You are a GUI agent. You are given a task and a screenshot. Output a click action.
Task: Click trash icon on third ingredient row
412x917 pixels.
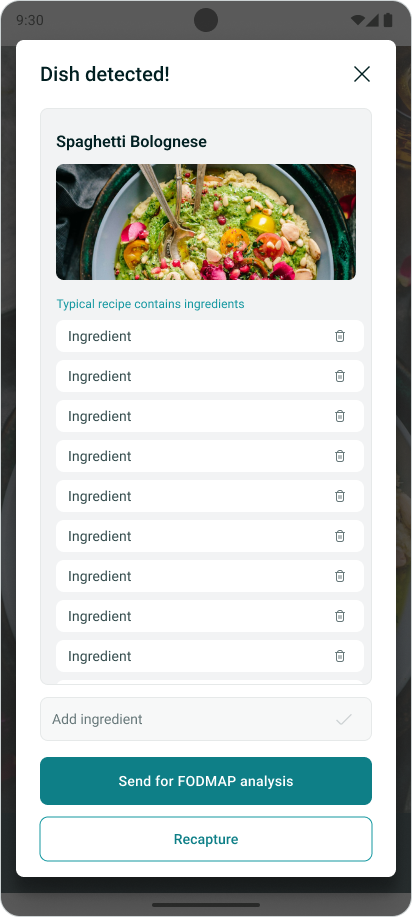pyautogui.click(x=339, y=416)
